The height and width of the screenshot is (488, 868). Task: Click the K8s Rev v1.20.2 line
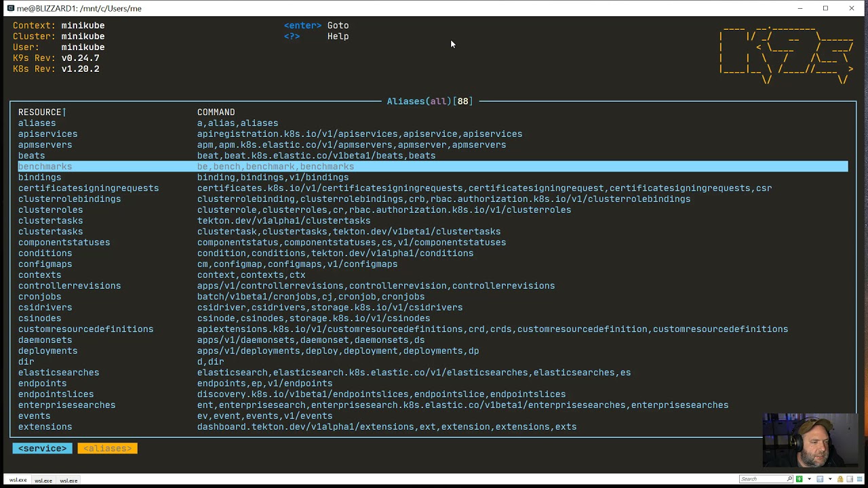56,68
